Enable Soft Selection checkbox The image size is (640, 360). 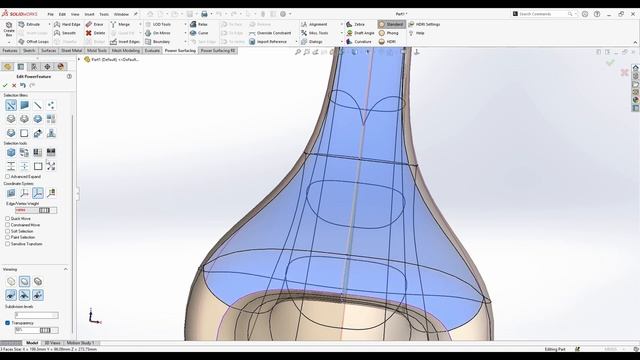click(7, 231)
